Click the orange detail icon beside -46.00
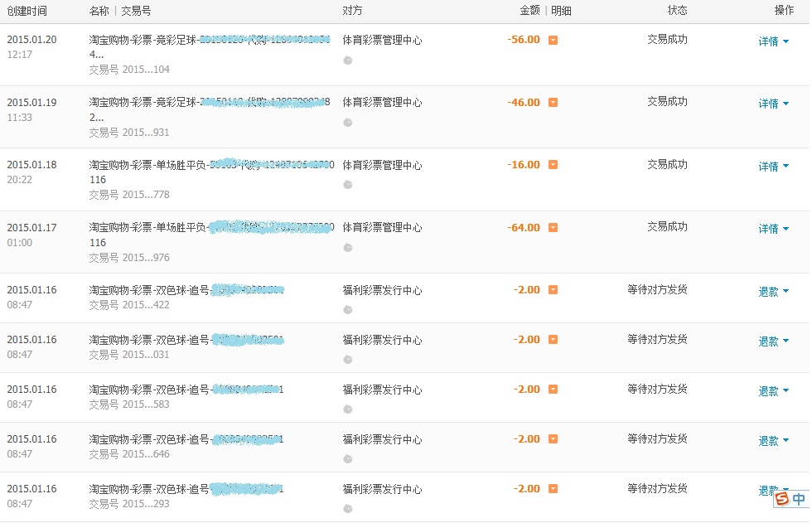The image size is (812, 523). tap(553, 103)
